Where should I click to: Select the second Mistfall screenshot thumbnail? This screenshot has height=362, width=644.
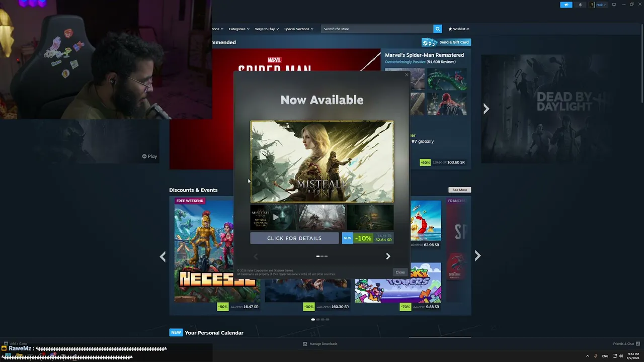pos(322,217)
